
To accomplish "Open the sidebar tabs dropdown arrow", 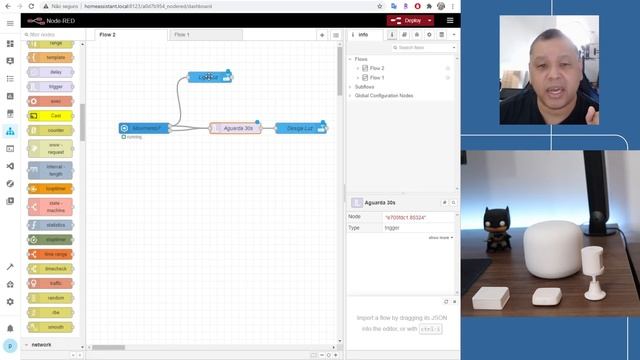I will [x=454, y=35].
